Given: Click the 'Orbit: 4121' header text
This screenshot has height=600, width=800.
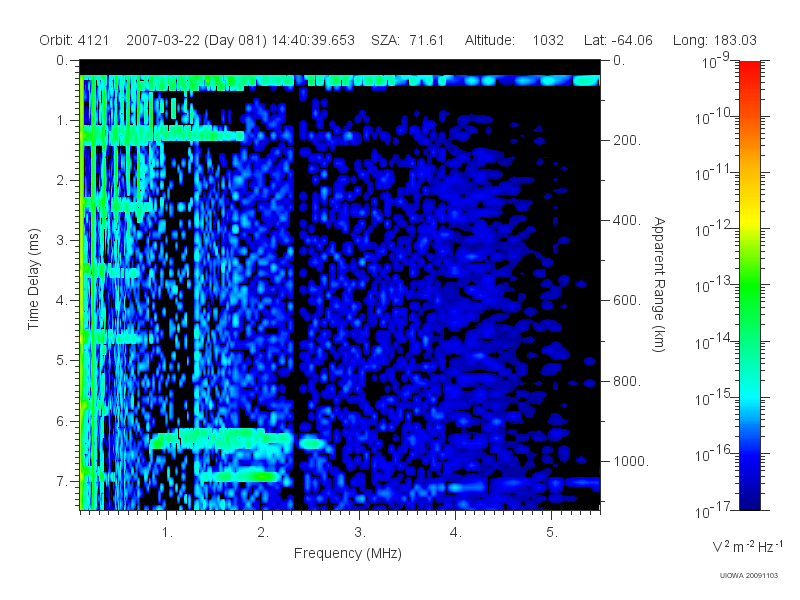Looking at the screenshot, I should point(74,40).
